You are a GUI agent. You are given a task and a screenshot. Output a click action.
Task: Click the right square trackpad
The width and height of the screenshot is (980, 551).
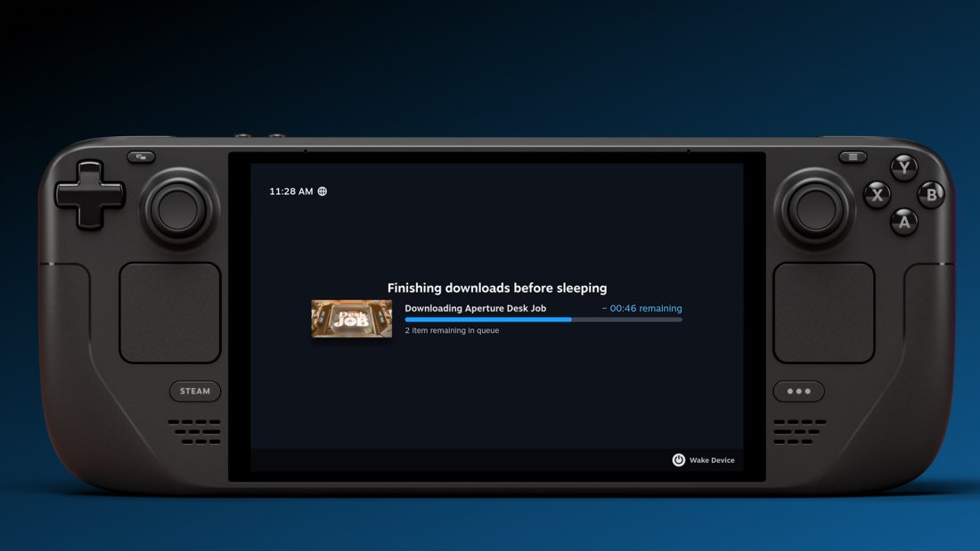(824, 312)
